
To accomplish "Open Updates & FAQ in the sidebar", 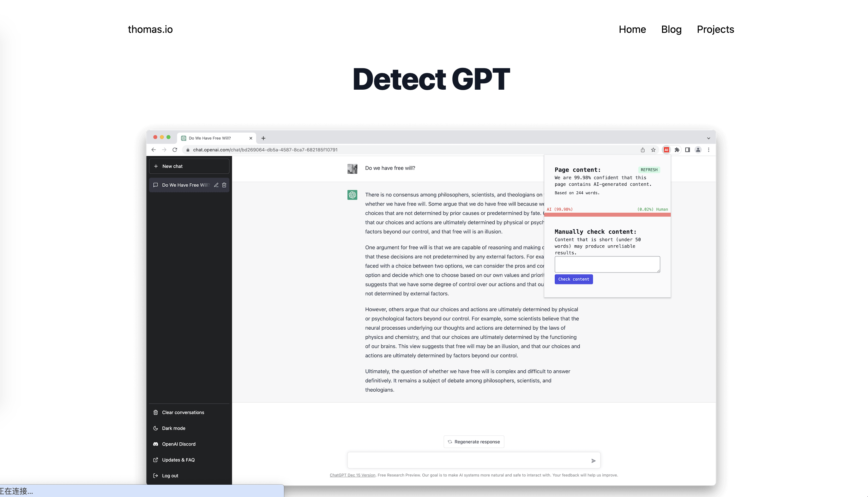I will [x=189, y=460].
